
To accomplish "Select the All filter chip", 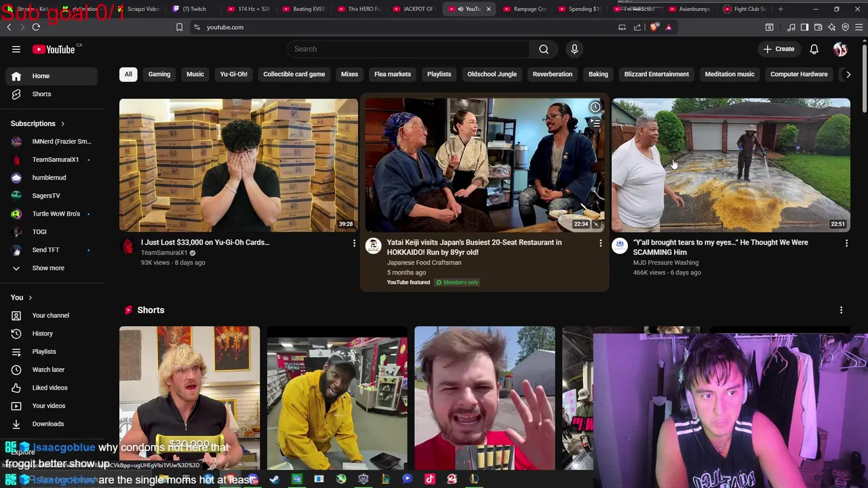I will click(x=128, y=75).
